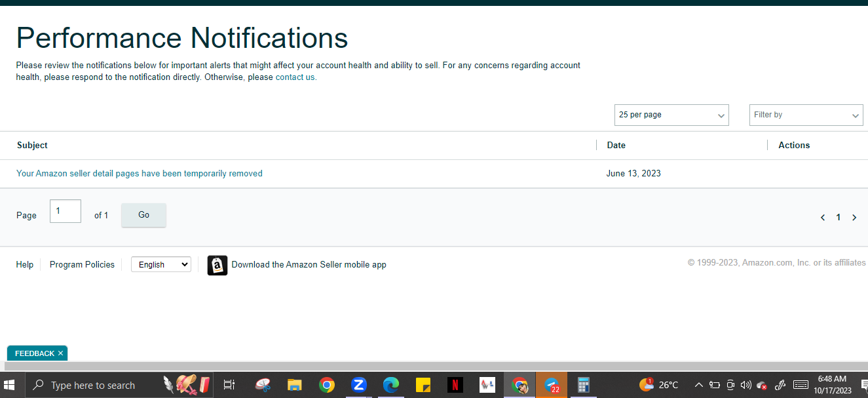Image resolution: width=868 pixels, height=398 pixels.
Task: Go to the previous page arrow
Action: pos(823,218)
